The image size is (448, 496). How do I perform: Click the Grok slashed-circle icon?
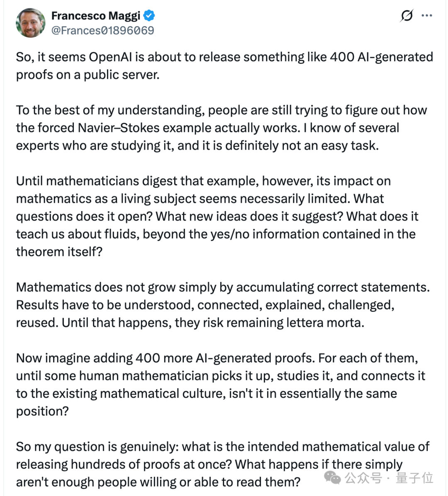click(407, 15)
